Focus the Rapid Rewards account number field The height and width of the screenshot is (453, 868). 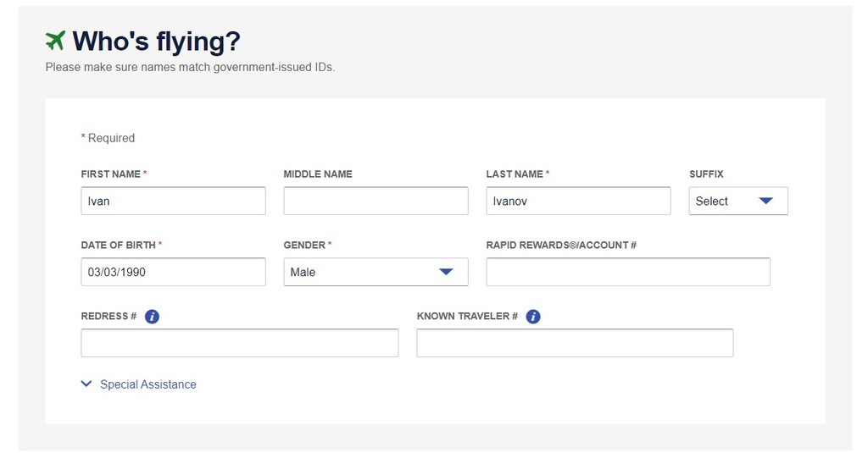628,272
